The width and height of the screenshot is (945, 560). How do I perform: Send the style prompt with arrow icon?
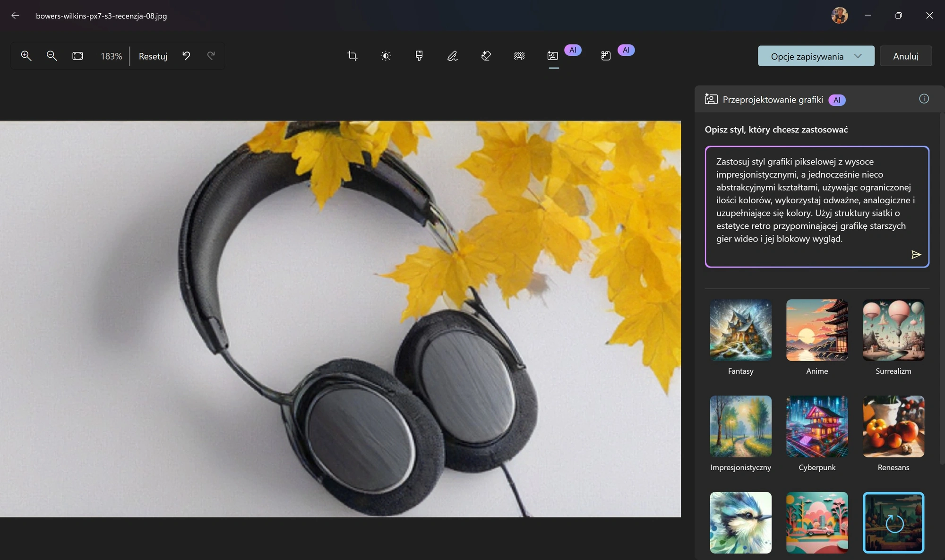[x=916, y=255]
